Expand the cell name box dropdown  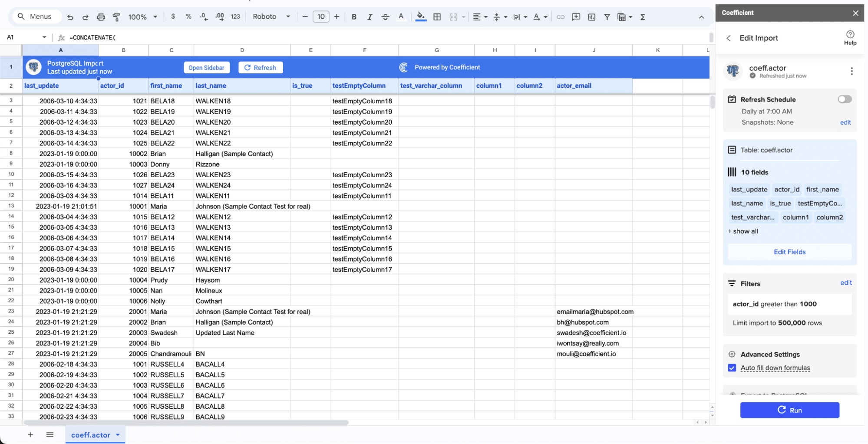(x=44, y=37)
